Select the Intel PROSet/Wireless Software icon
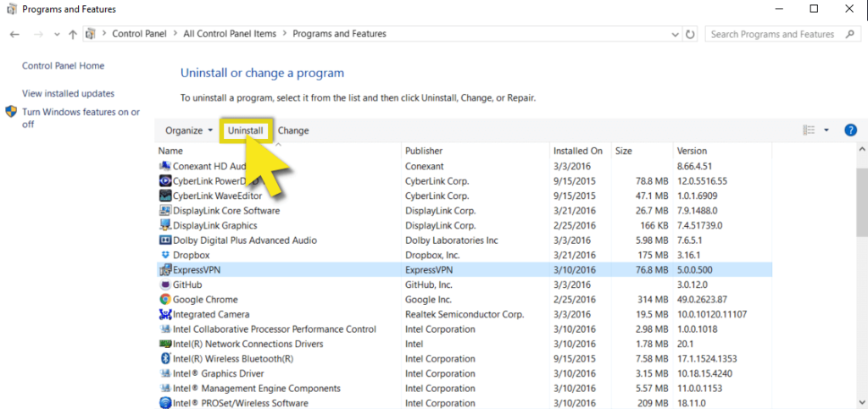Screen dimensions: 868x409 (164, 403)
